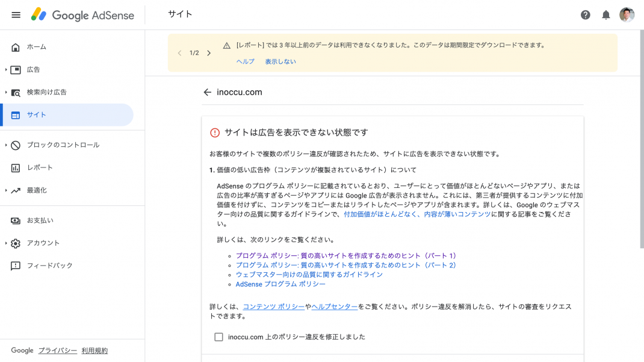Click the Google AdSense logo
This screenshot has height=362, width=644.
pyautogui.click(x=82, y=15)
